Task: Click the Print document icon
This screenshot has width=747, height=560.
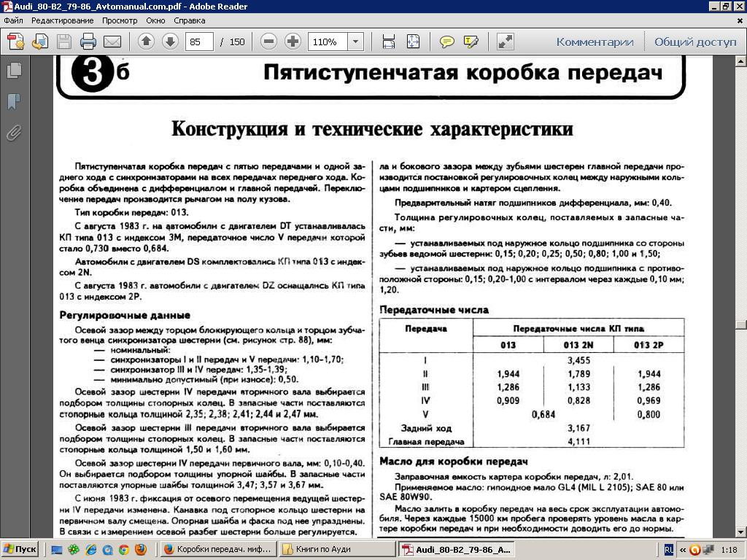Action: point(88,42)
